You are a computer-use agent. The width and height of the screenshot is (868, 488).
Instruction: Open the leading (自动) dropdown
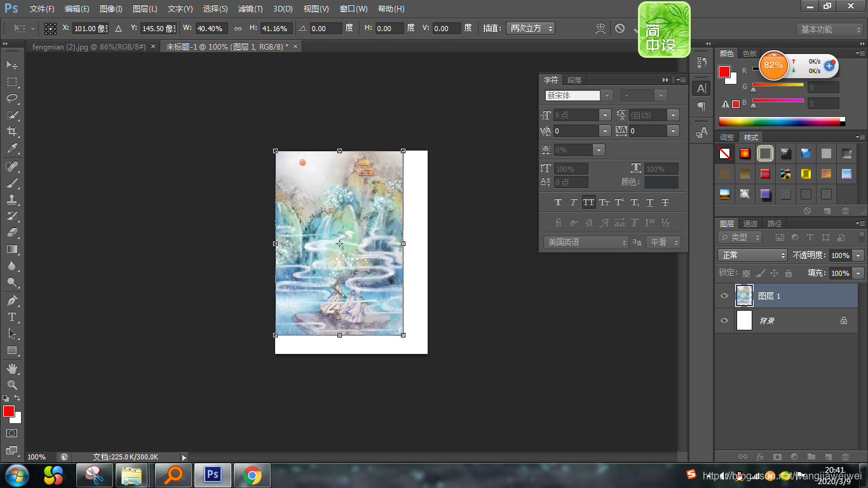(x=673, y=115)
